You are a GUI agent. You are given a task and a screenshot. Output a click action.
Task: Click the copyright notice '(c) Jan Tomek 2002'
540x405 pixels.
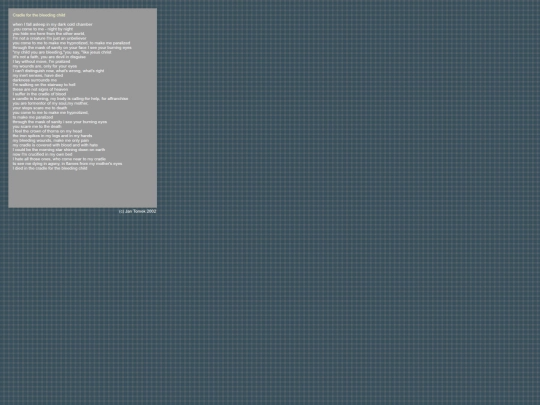point(137,211)
